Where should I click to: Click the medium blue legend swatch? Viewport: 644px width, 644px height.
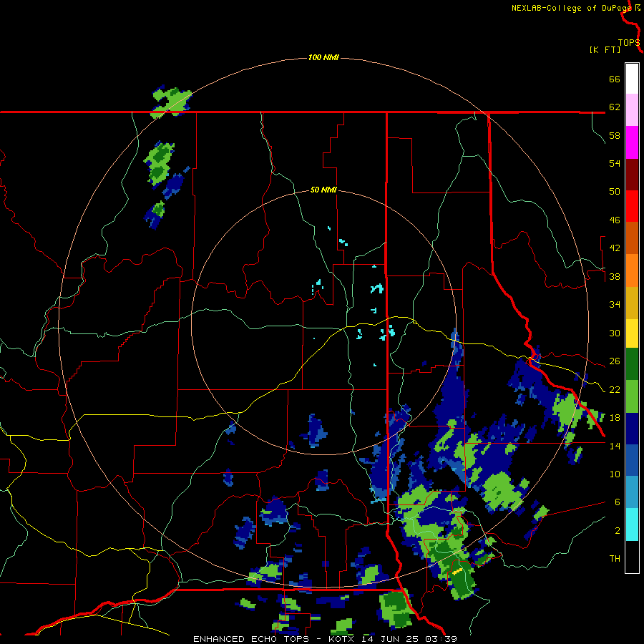point(632,460)
